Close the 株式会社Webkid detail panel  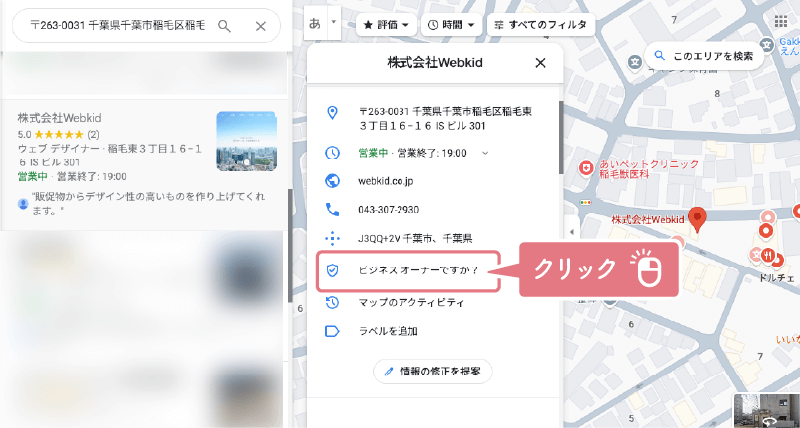540,63
